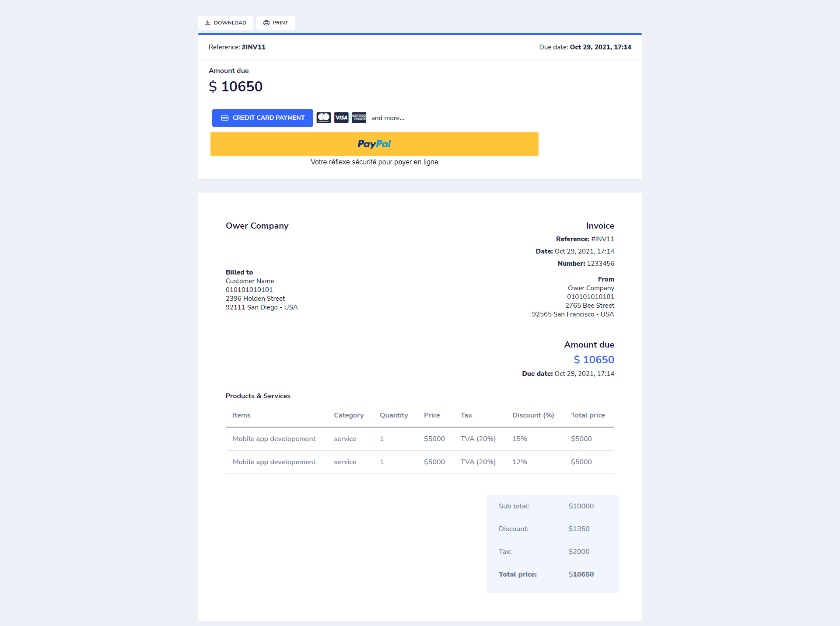Select the American Express payment icon

click(x=359, y=118)
